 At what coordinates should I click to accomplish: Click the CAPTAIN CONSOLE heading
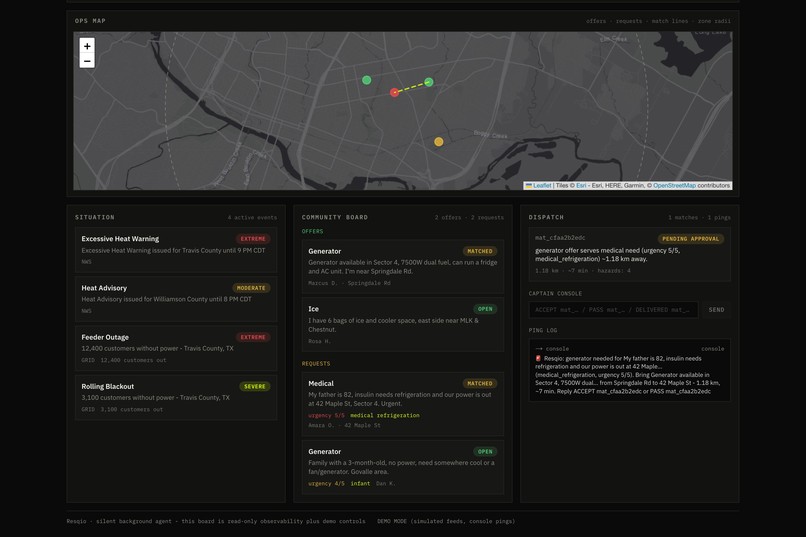pyautogui.click(x=555, y=293)
